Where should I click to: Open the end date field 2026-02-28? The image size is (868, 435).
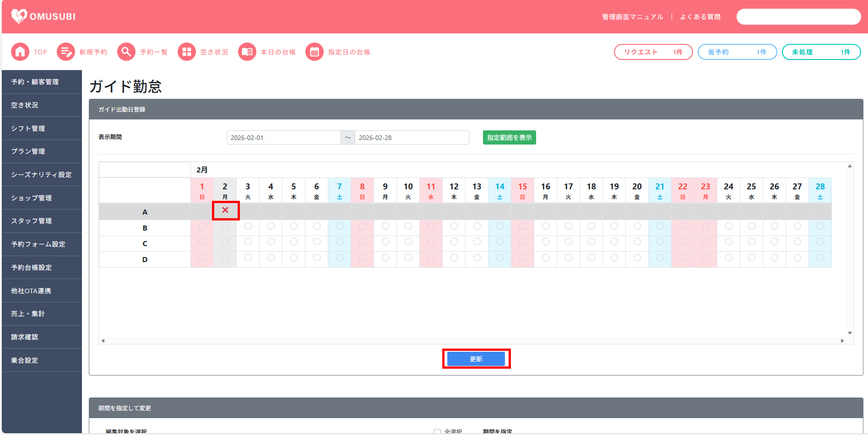412,138
